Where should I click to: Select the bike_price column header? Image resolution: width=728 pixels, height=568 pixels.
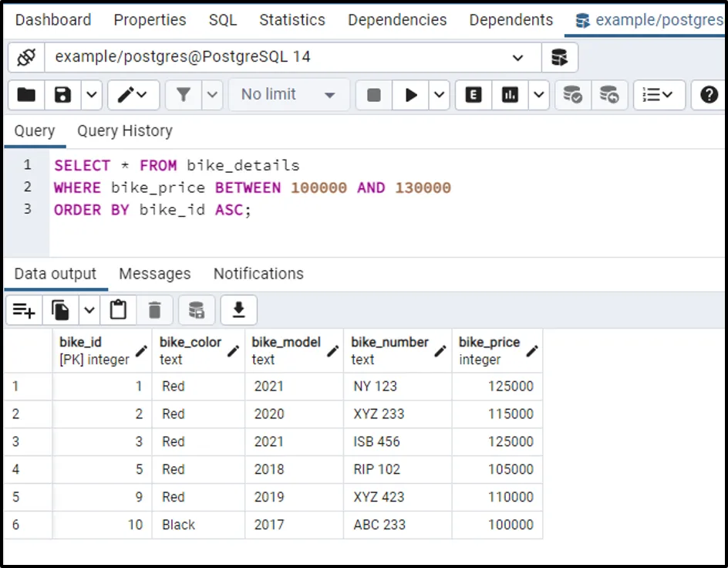tap(490, 350)
